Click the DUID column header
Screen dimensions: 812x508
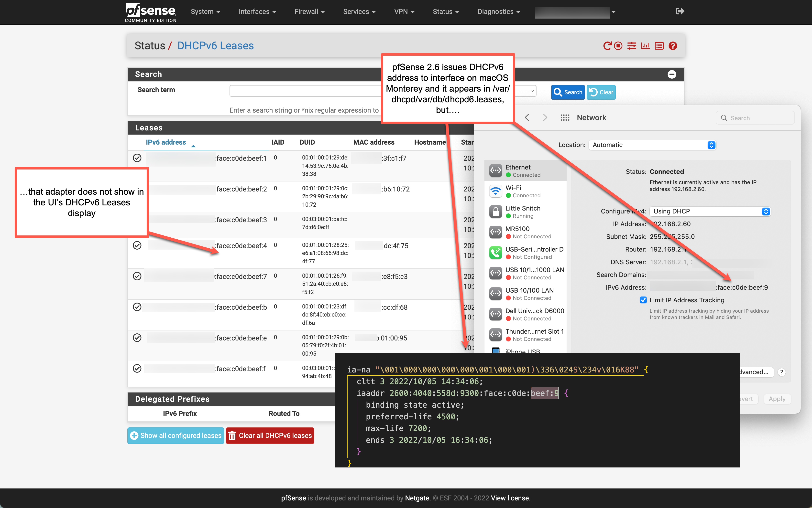tap(307, 142)
